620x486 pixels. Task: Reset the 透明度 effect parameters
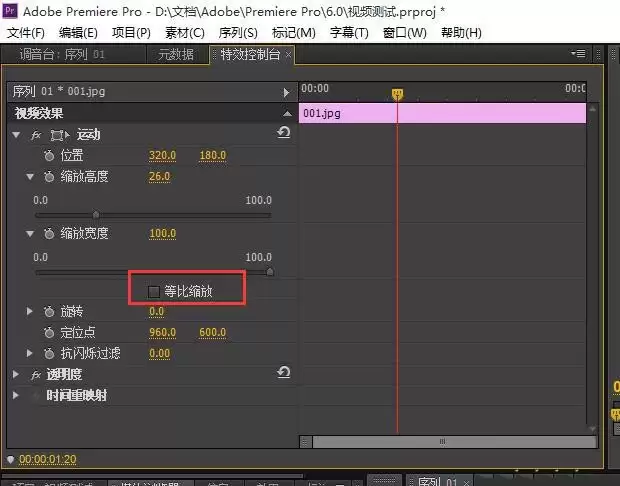point(284,372)
